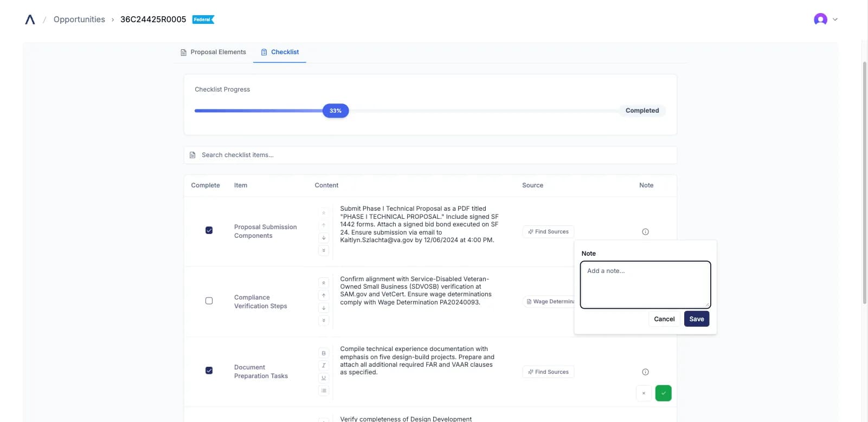Save the note
The width and height of the screenshot is (868, 422).
[697, 319]
